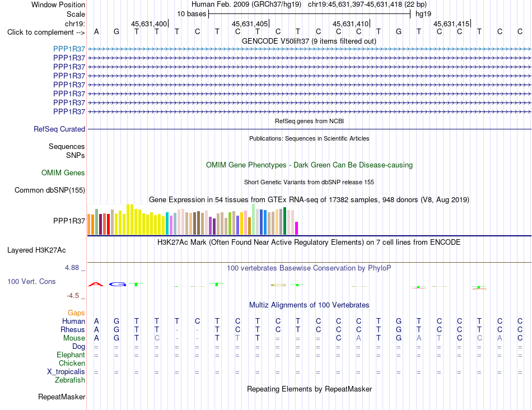Open 'Repeating Elements by RepeatMasker' track title
The width and height of the screenshot is (532, 410).
(310, 389)
